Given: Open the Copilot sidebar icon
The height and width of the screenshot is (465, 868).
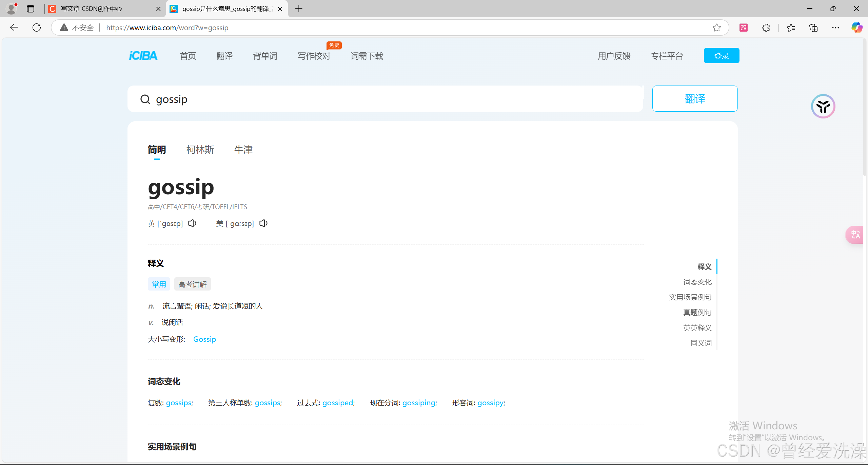Looking at the screenshot, I should point(856,28).
